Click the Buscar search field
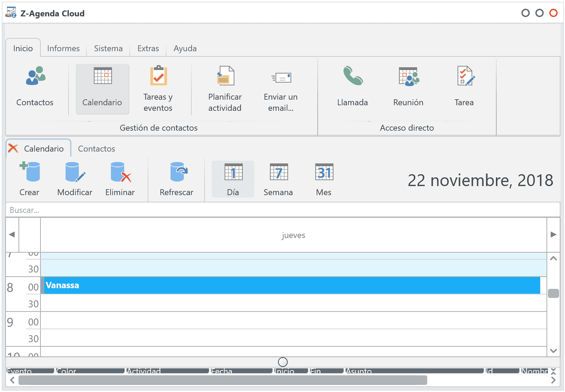 (x=283, y=210)
